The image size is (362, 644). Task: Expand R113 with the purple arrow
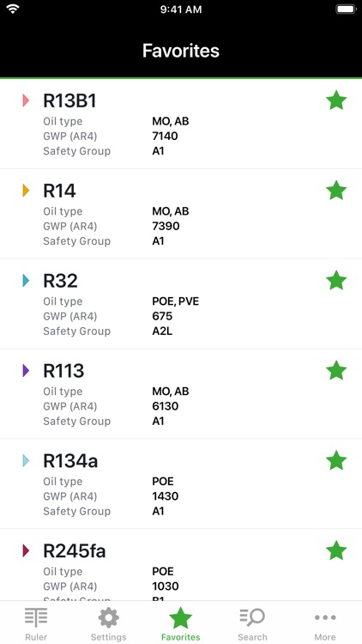[26, 370]
